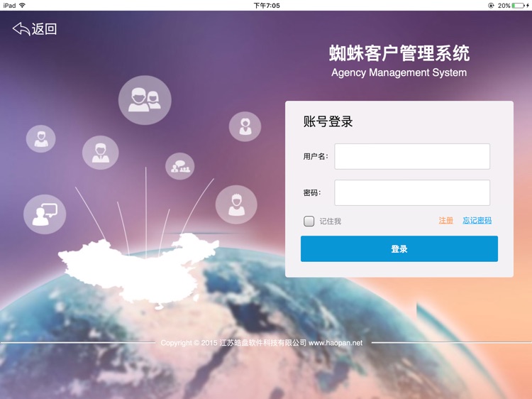This screenshot has height=399, width=532.
Task: Click the 用户名: label
Action: click(x=316, y=156)
